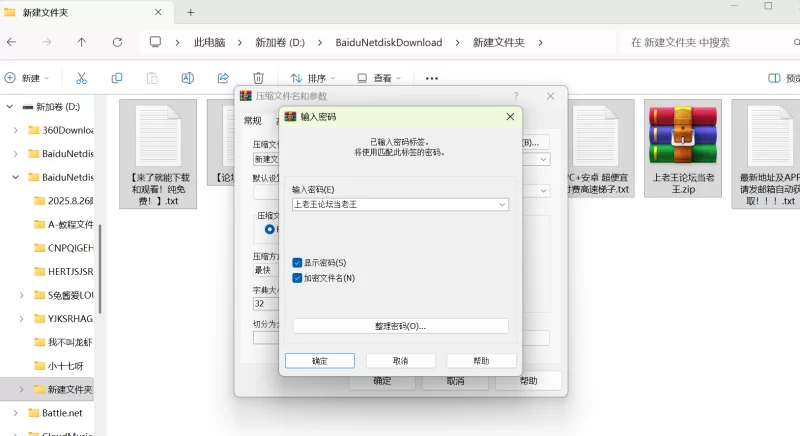
Task: Select the 最新地址及APP txt file
Action: click(766, 154)
